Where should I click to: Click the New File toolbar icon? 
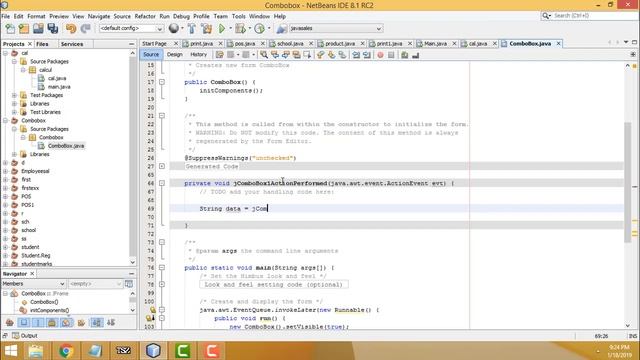[x=10, y=28]
